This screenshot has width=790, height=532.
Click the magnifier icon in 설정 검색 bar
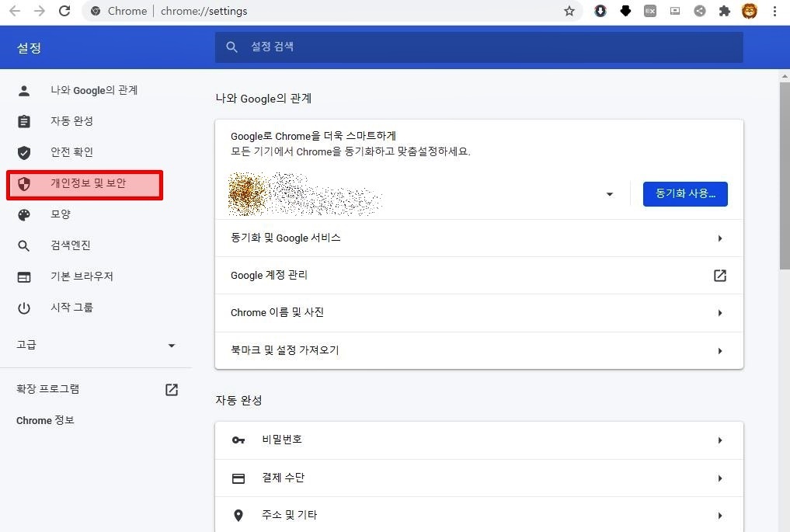[231, 47]
